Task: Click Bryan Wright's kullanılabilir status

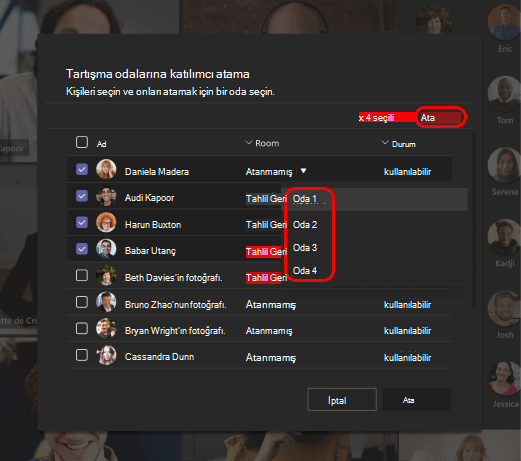Action: point(407,331)
